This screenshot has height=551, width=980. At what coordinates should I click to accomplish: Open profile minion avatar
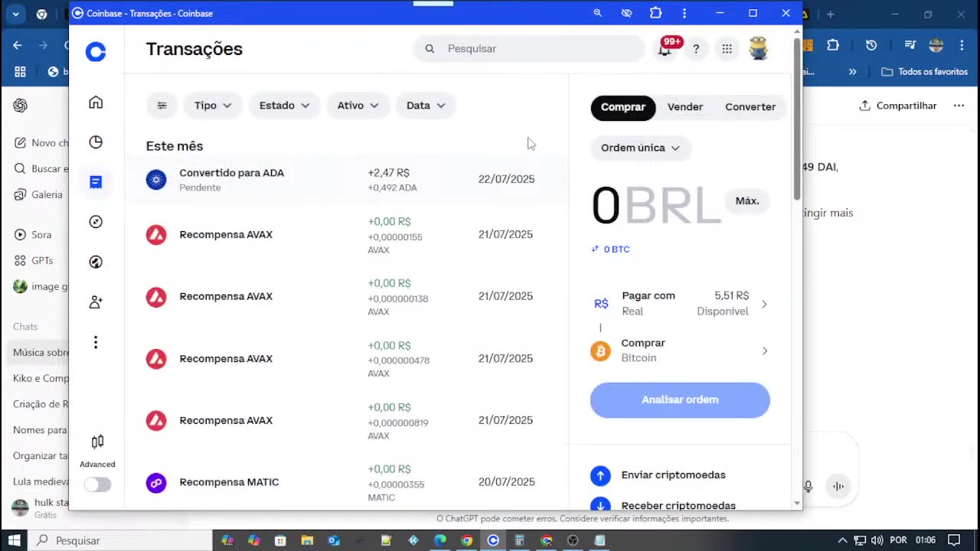758,48
